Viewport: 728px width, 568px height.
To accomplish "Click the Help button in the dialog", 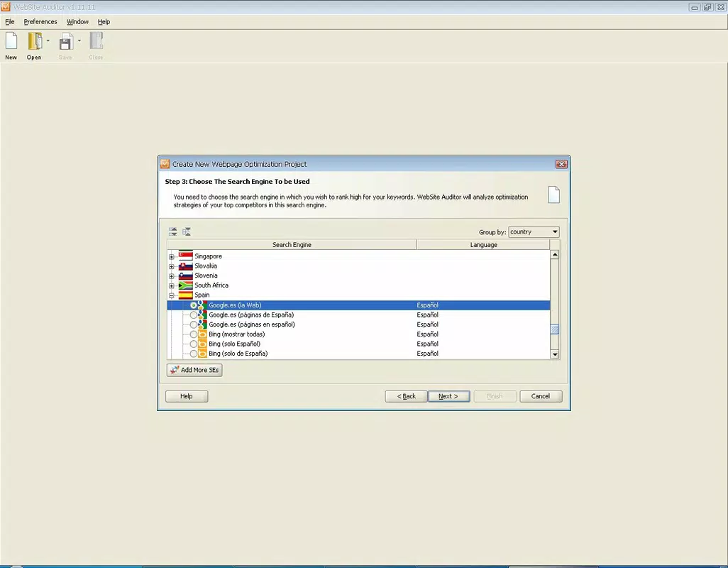I will click(187, 396).
